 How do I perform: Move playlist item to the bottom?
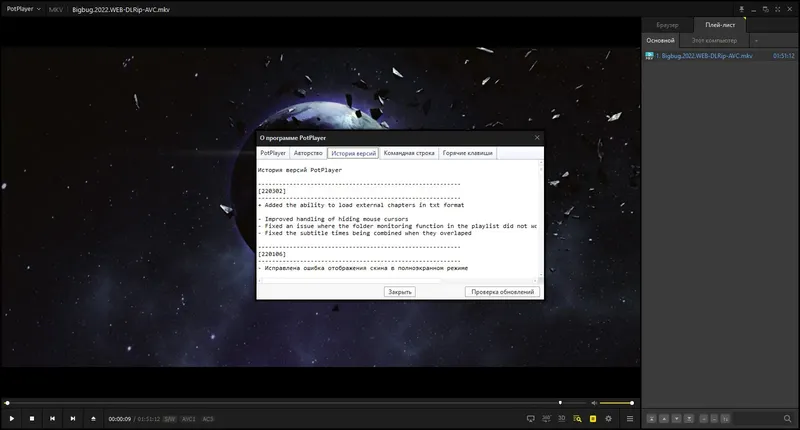(689, 419)
